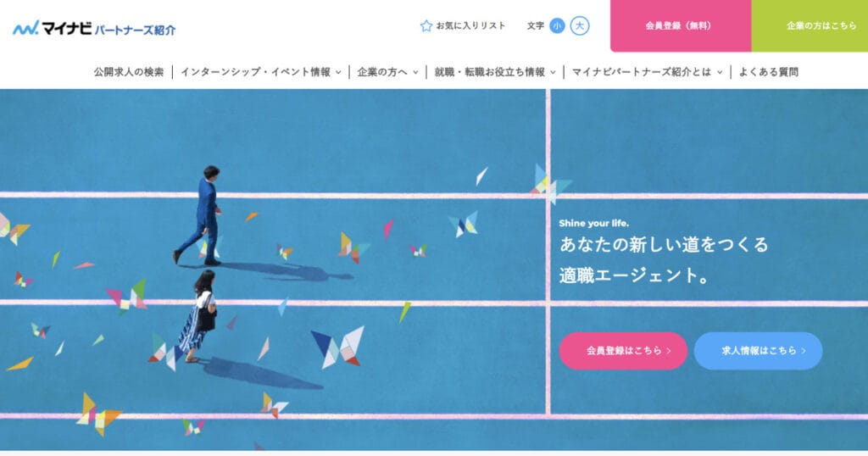Screen dimensions: 868x456
Task: Expand 企業の方へ dropdown chevron
Action: tap(415, 73)
